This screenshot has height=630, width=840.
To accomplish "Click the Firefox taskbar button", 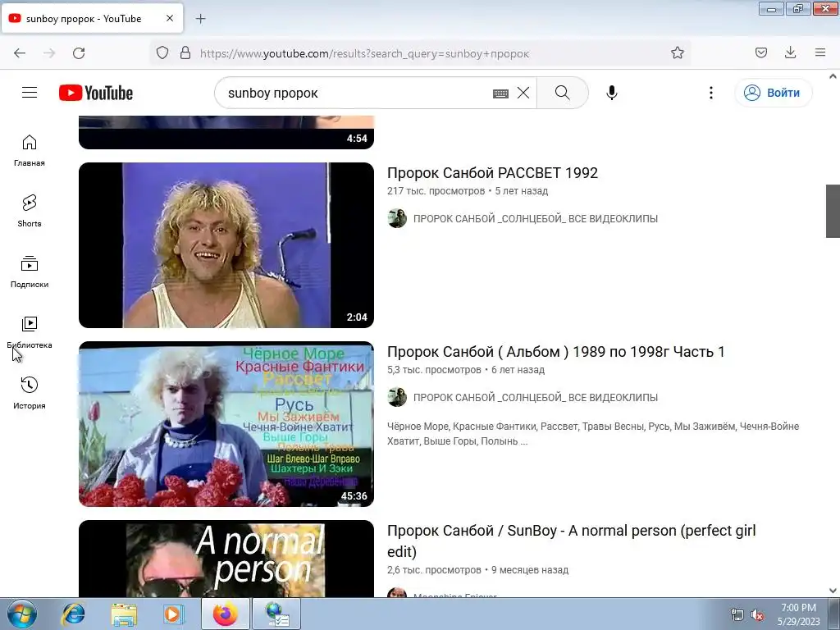I will pos(225,614).
